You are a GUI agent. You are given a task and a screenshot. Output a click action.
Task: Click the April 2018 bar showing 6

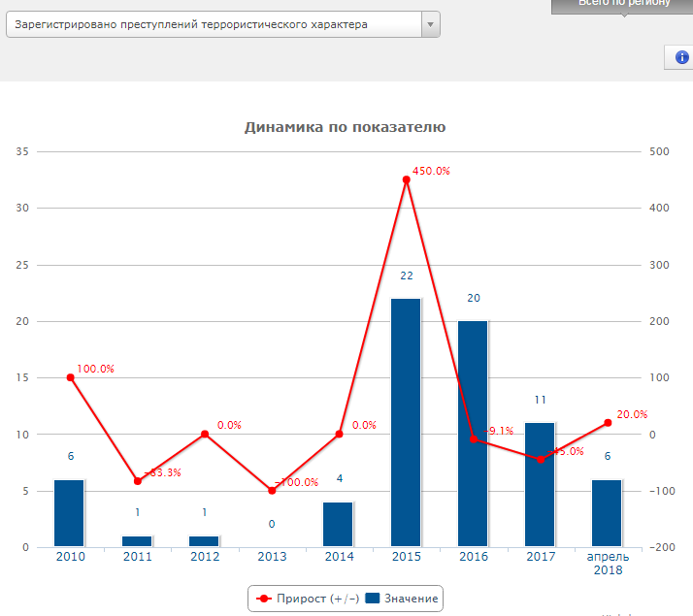(607, 512)
